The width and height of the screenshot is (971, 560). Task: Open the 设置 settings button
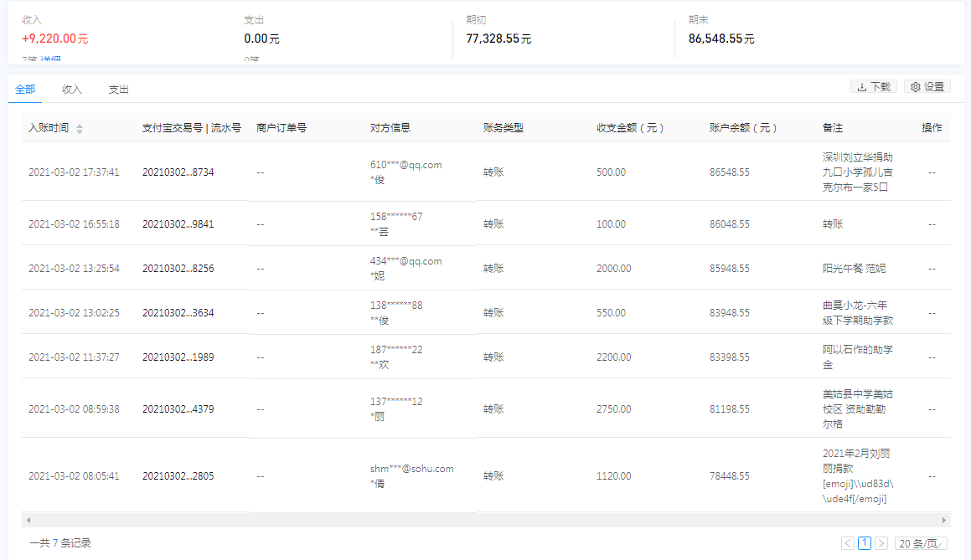pos(927,87)
